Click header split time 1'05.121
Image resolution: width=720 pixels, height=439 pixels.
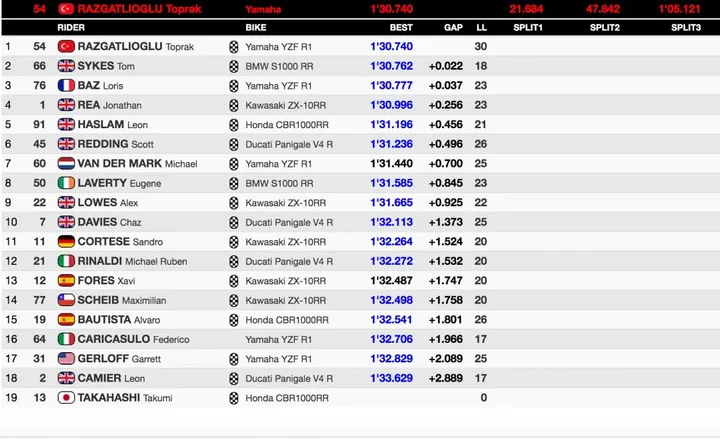(680, 9)
